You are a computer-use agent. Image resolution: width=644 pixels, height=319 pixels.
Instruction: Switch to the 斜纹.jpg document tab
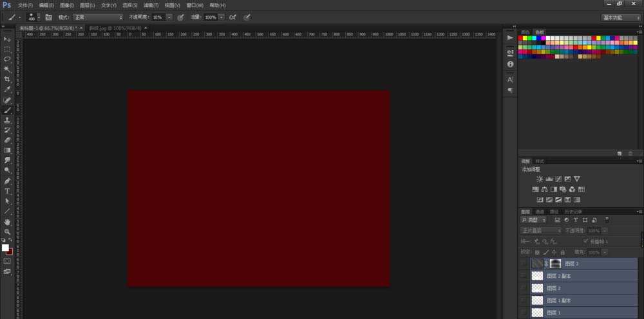click(115, 28)
